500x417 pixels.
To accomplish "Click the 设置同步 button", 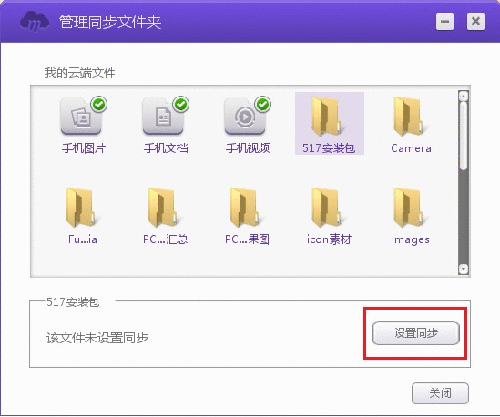I will coord(416,333).
